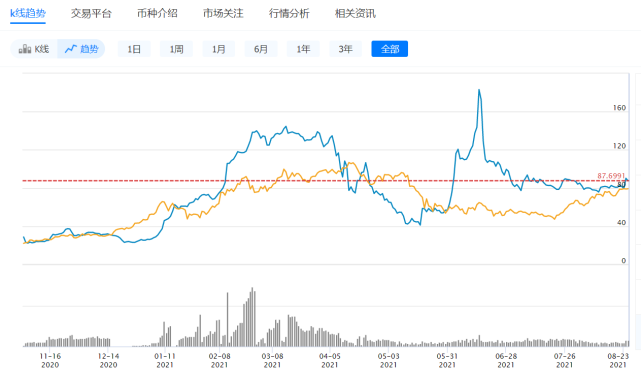Click the 03-08 2021 date label
The image size is (641, 378).
272,360
